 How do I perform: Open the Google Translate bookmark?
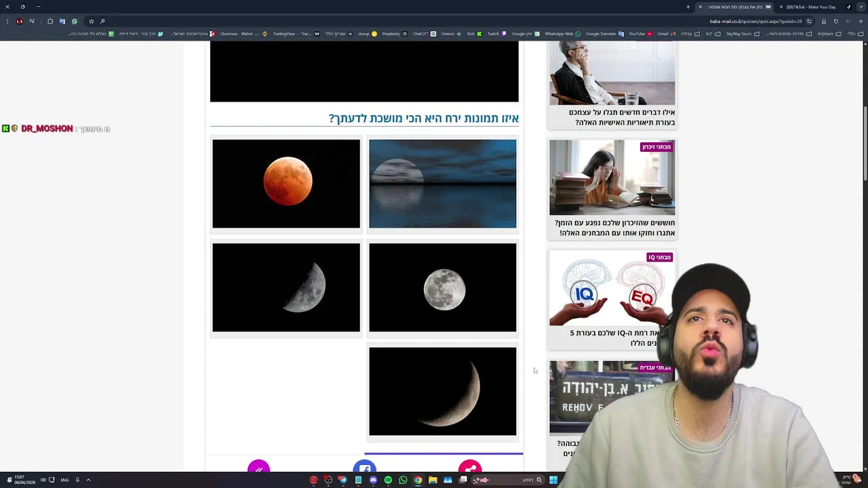605,34
